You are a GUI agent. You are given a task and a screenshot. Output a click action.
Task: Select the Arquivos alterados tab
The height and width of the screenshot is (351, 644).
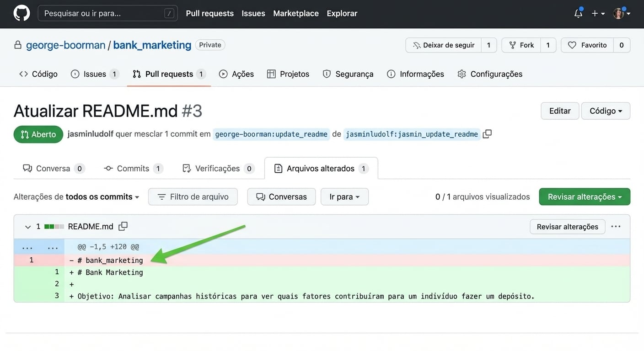(321, 169)
